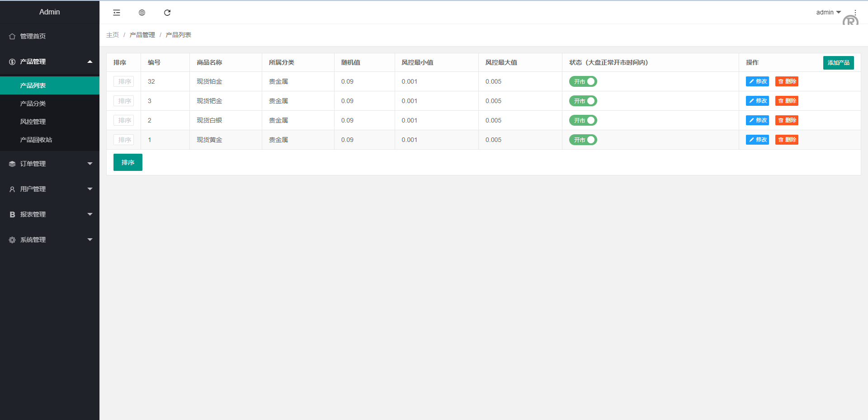868x420 pixels.
Task: Click the 主页 breadcrumb link
Action: [x=113, y=35]
